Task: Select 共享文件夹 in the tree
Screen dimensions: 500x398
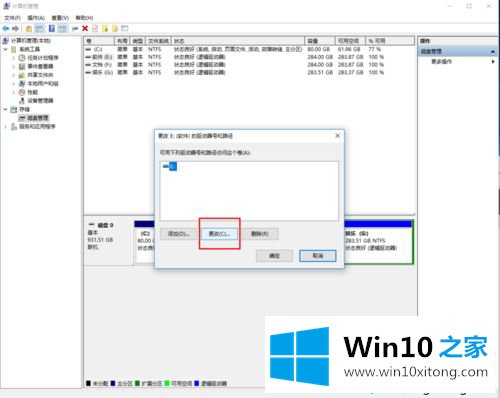Action: (x=40, y=75)
